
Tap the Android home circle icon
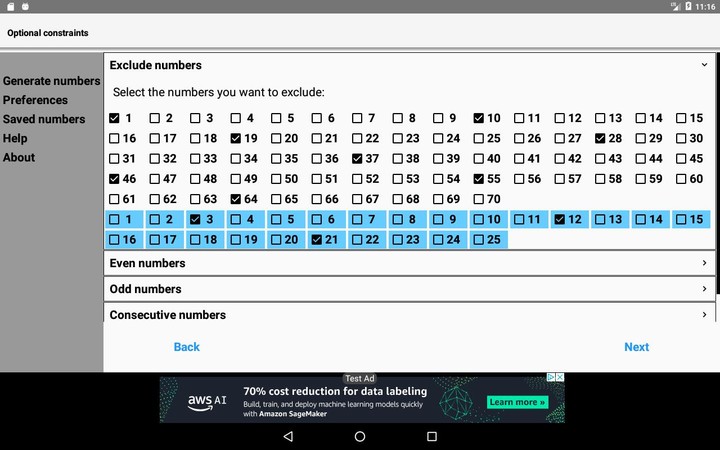tap(360, 437)
